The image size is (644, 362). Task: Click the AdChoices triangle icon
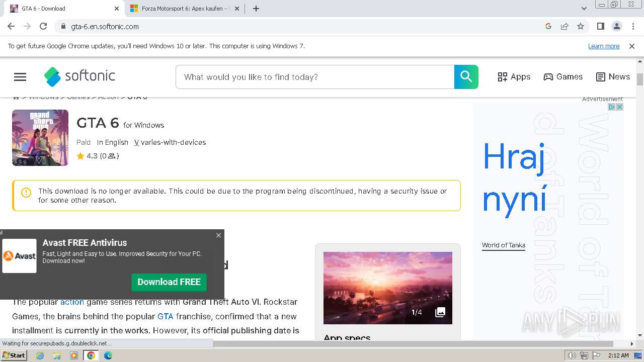coord(612,107)
